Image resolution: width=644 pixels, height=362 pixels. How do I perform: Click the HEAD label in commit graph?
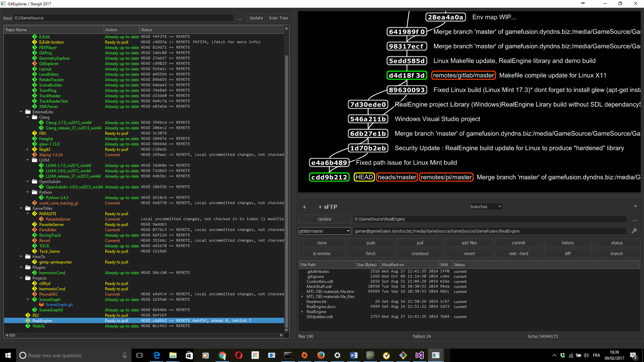(x=364, y=177)
